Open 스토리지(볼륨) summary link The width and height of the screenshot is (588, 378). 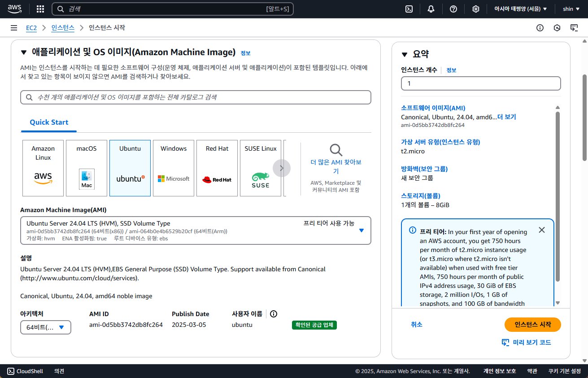tap(421, 196)
